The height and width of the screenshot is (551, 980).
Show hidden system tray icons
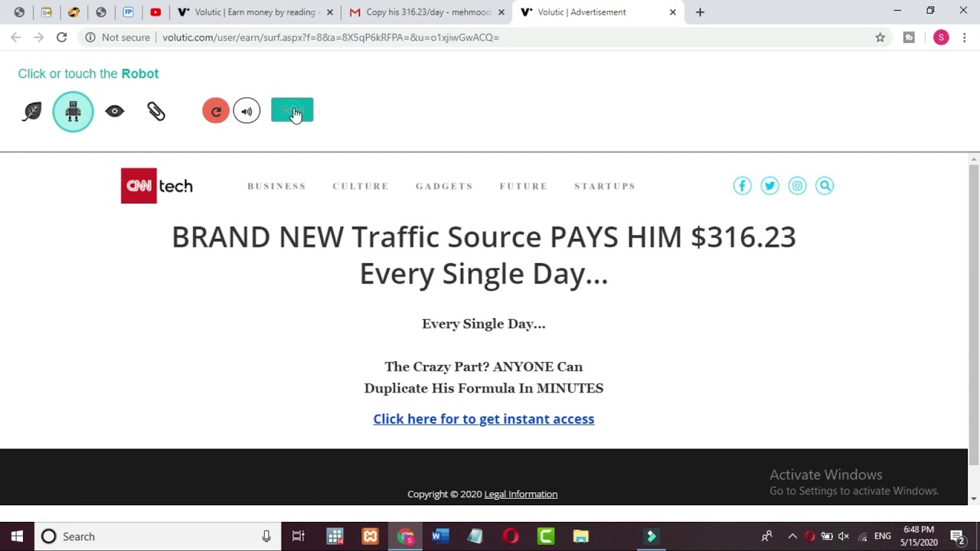coord(792,536)
